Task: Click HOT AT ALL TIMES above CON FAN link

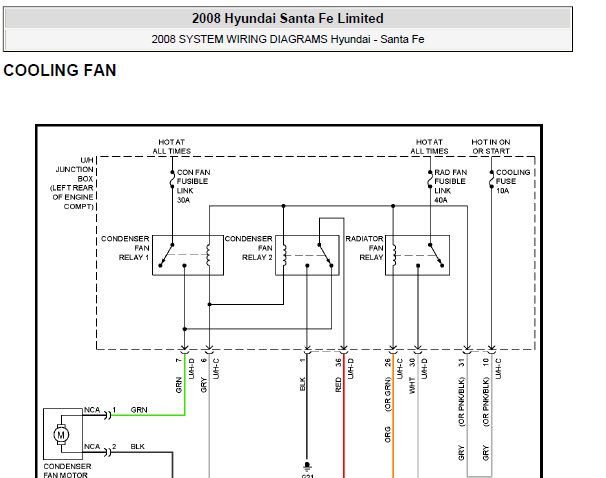Action: tap(172, 146)
